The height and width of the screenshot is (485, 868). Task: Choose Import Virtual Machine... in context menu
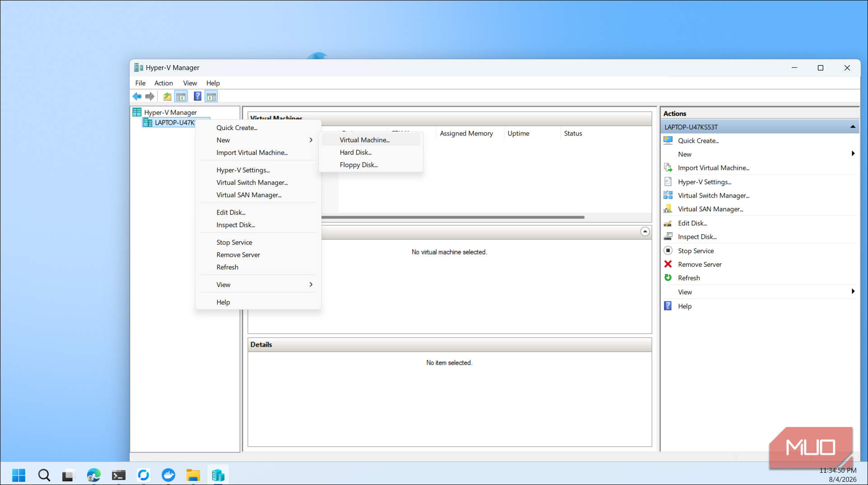pyautogui.click(x=258, y=153)
